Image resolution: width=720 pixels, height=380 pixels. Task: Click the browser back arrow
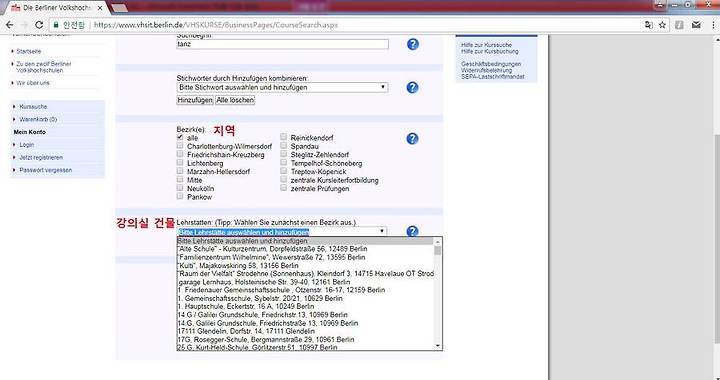click(9, 25)
